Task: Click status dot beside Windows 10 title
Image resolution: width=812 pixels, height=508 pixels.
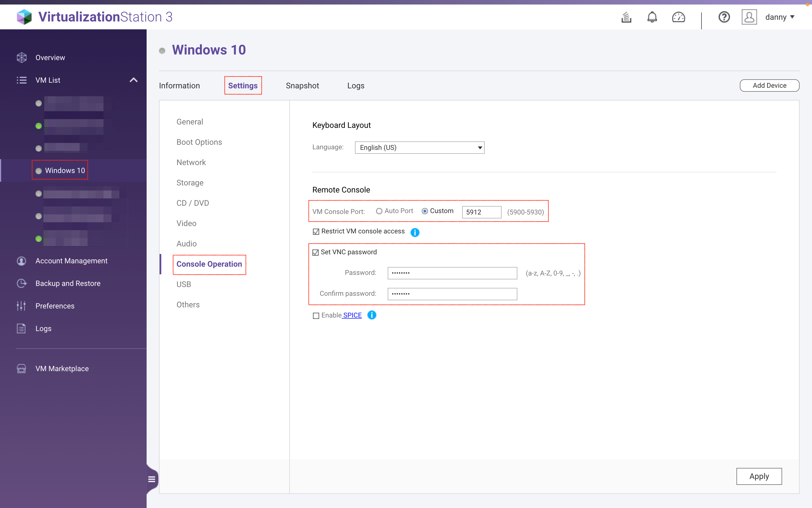Action: pyautogui.click(x=162, y=51)
